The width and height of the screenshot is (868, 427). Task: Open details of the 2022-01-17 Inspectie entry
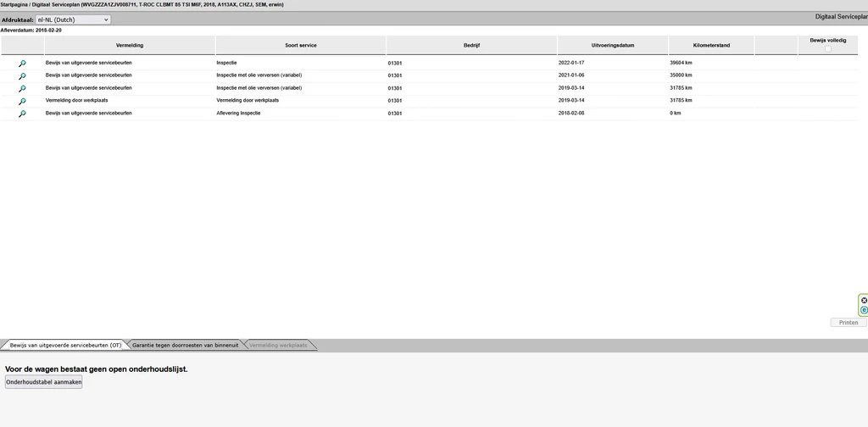tap(22, 64)
